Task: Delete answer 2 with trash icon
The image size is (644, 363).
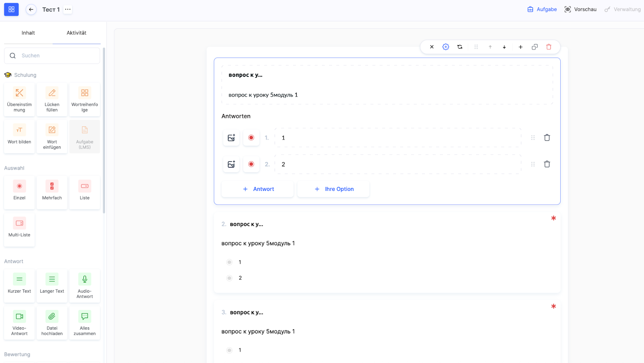Action: [547, 164]
